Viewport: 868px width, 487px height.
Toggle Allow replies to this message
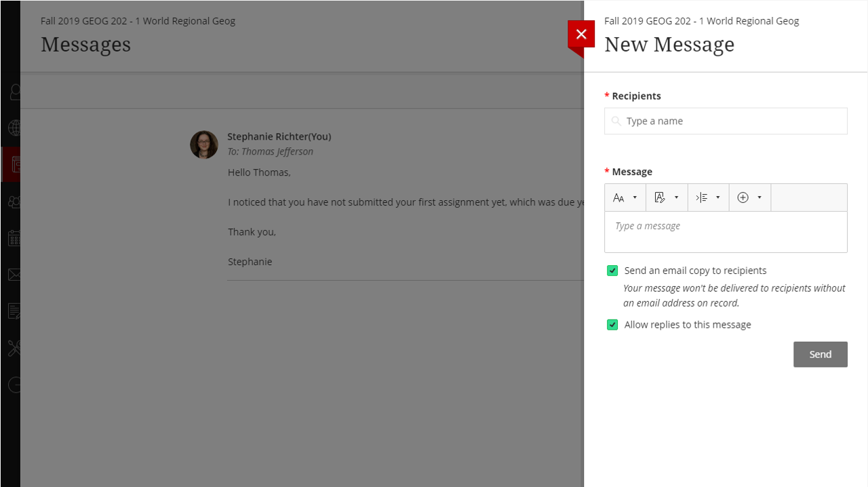(612, 325)
